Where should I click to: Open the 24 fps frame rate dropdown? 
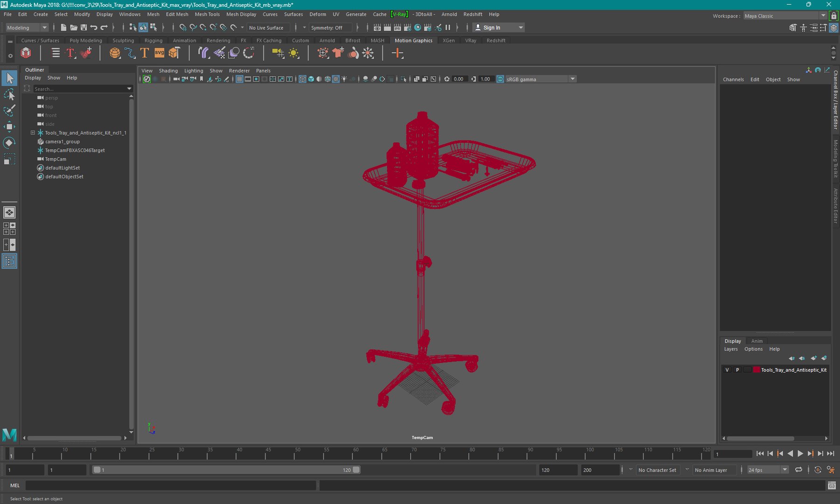[768, 470]
